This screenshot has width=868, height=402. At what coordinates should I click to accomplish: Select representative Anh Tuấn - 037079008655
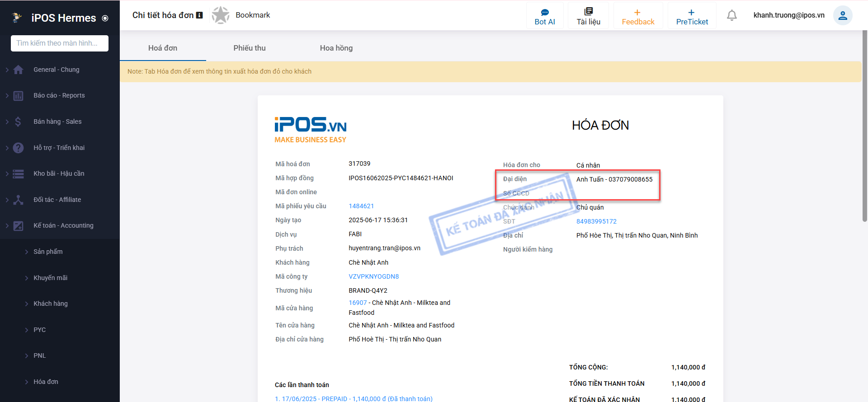pos(614,179)
